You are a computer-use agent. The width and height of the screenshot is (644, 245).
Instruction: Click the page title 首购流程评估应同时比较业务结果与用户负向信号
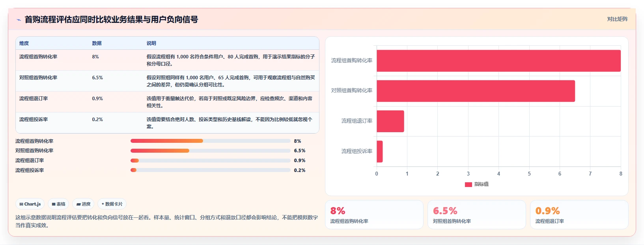[x=111, y=20]
